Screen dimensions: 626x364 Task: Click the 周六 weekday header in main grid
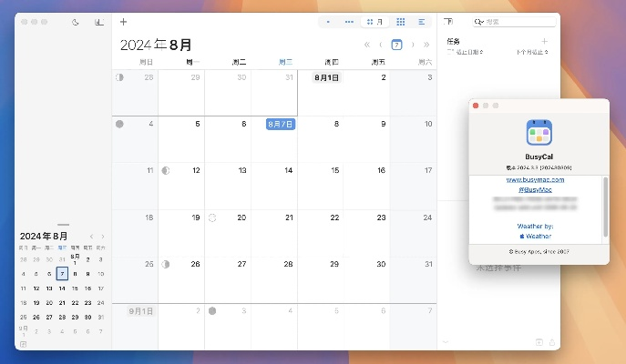[425, 62]
